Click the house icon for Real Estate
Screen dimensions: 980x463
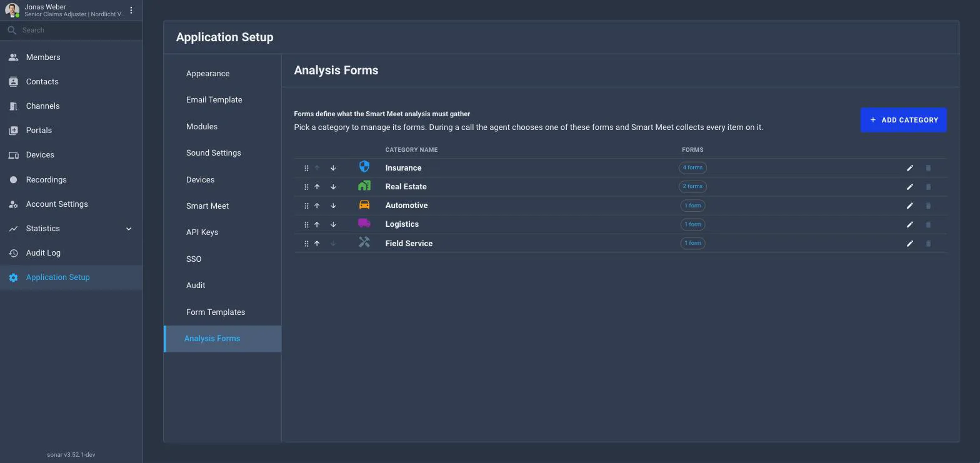click(364, 186)
